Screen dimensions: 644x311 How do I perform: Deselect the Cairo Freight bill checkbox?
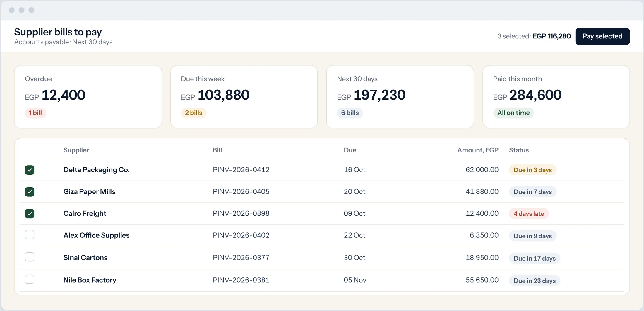pyautogui.click(x=30, y=214)
